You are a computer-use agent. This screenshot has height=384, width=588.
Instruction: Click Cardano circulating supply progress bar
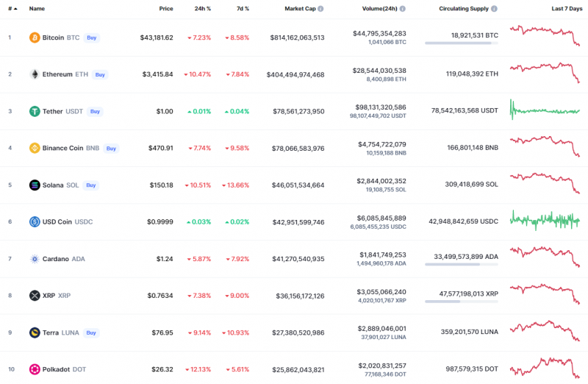click(462, 265)
